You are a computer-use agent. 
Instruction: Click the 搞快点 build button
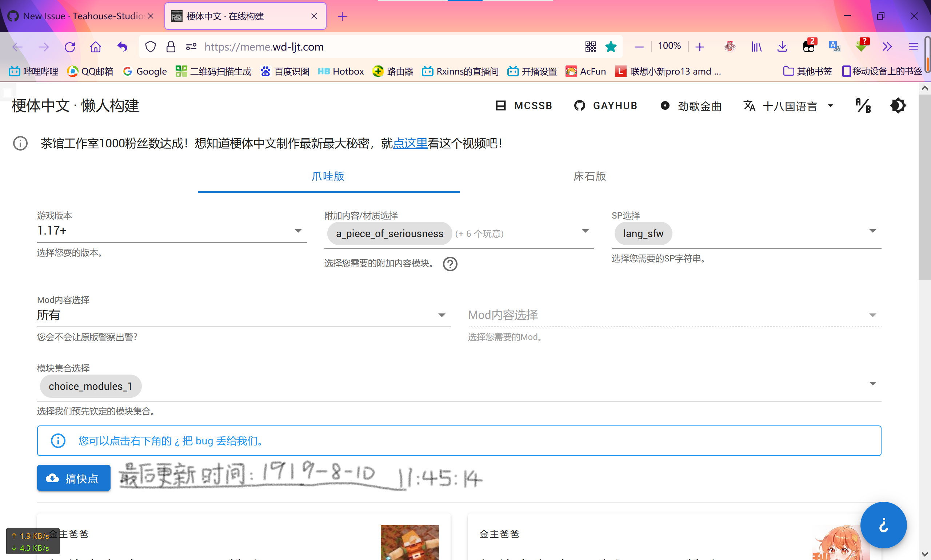point(73,478)
